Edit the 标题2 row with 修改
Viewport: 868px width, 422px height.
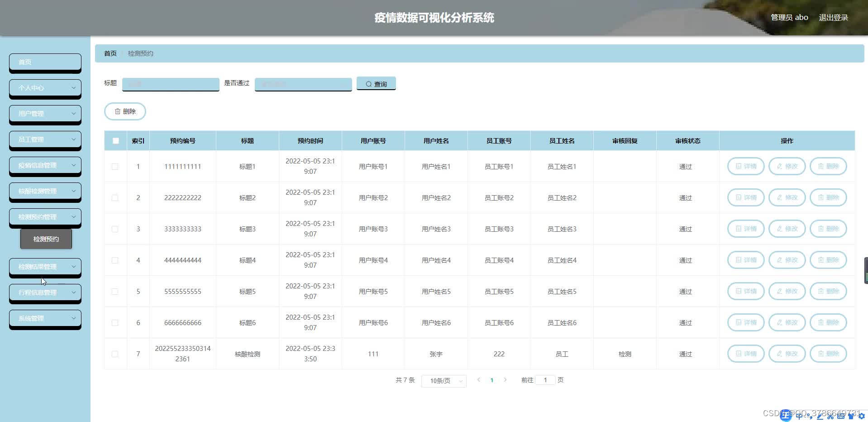click(787, 197)
